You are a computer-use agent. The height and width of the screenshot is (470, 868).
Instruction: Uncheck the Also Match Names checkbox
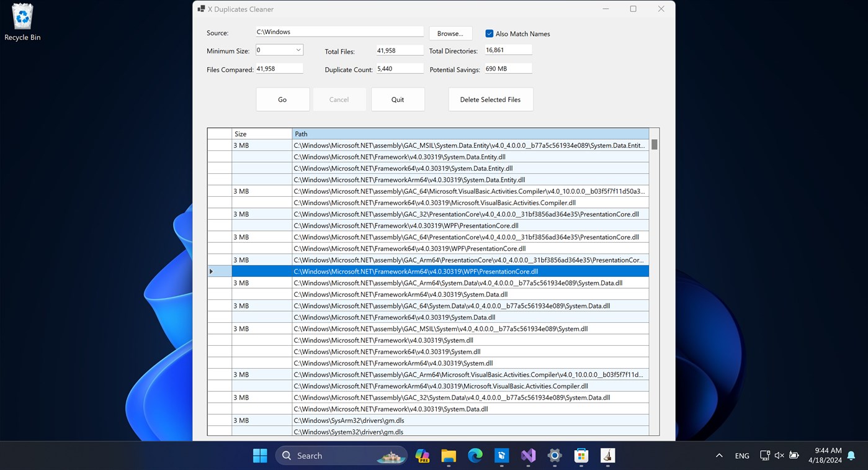click(x=490, y=34)
